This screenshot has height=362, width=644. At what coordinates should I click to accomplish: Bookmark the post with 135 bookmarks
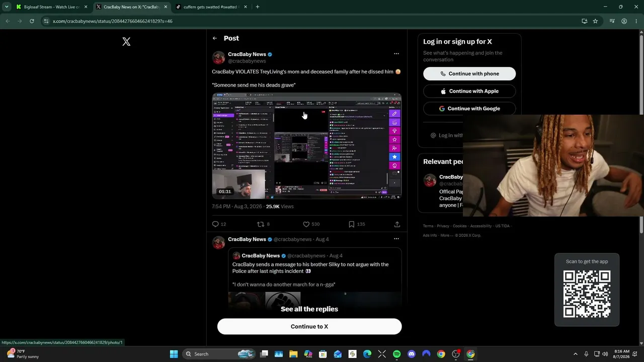pyautogui.click(x=352, y=224)
